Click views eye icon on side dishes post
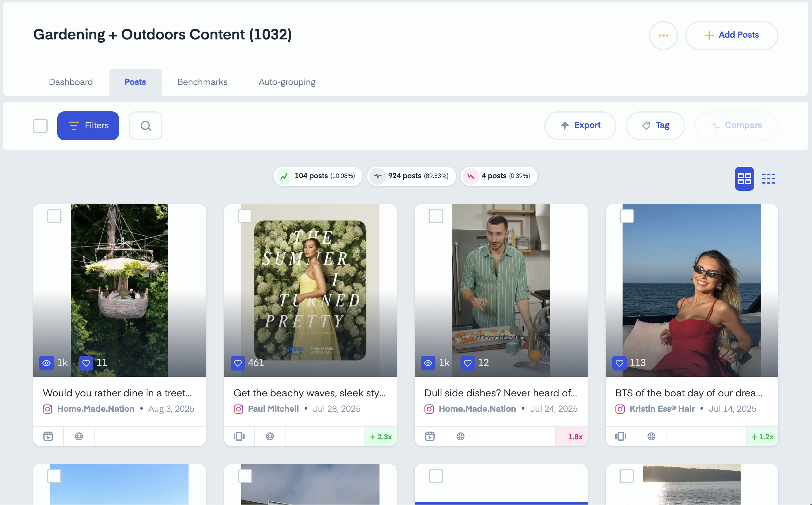812x505 pixels. coord(428,363)
